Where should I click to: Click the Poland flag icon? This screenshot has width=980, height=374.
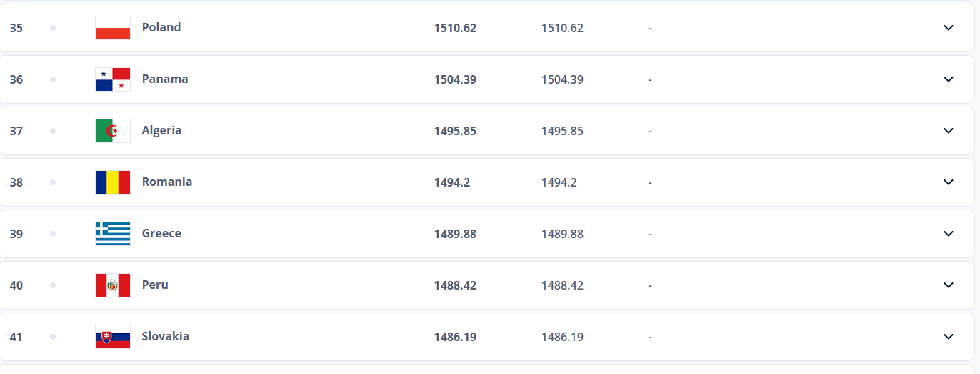pyautogui.click(x=113, y=28)
